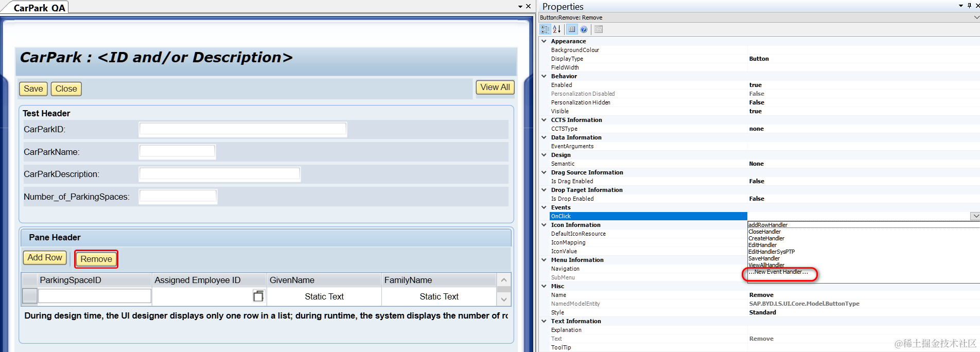Click the list scroll up arrow
The width and height of the screenshot is (980, 352).
point(504,280)
